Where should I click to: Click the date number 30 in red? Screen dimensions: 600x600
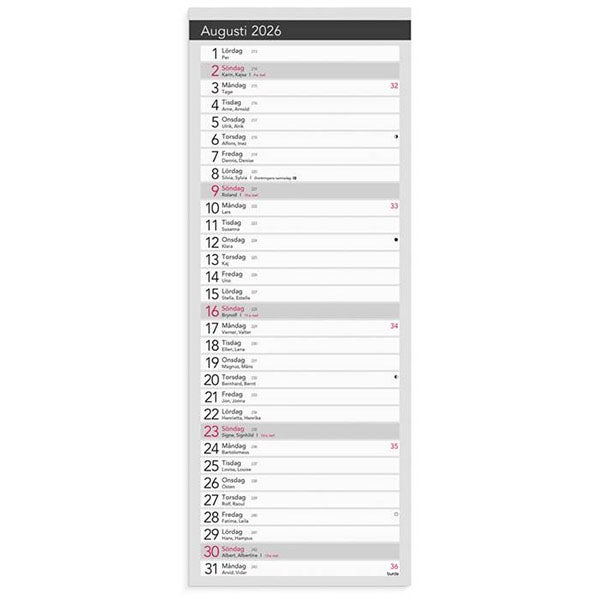(x=211, y=551)
